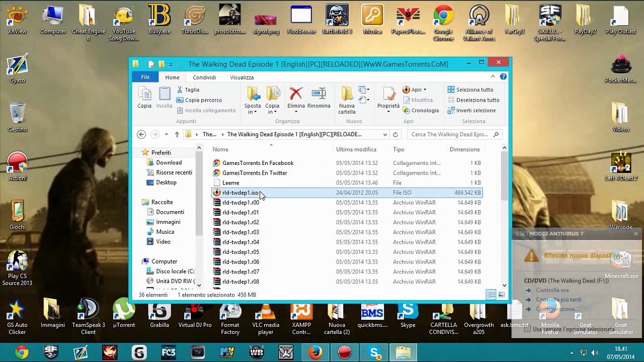Open Download in the navigation pane
The height and width of the screenshot is (362, 644).
[169, 162]
